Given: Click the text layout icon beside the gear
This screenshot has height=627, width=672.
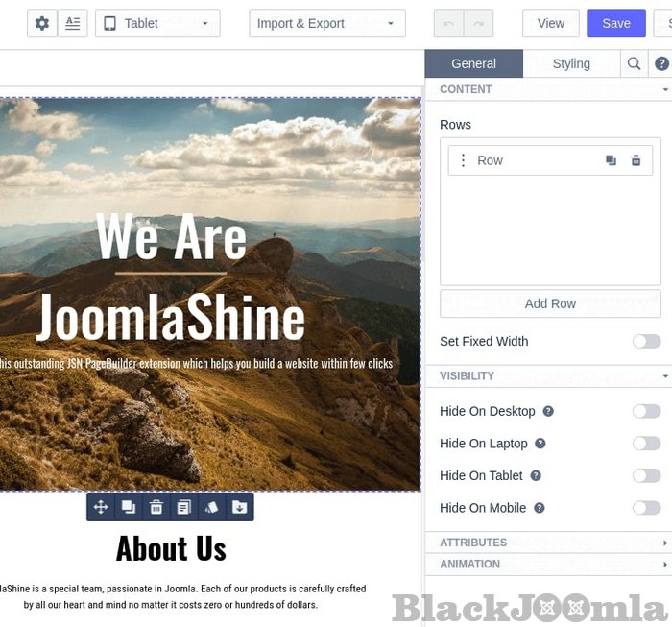Looking at the screenshot, I should (73, 23).
